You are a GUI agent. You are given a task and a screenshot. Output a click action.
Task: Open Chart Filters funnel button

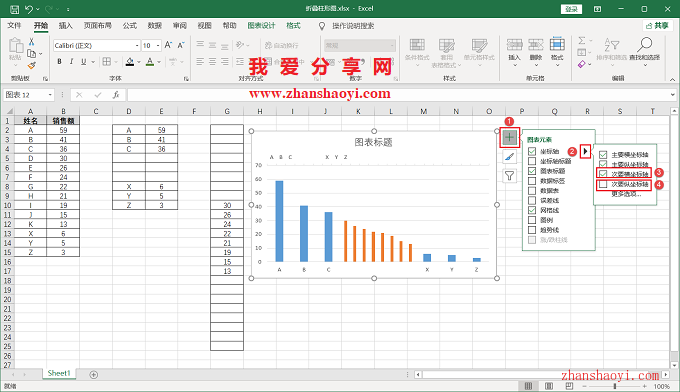point(509,176)
